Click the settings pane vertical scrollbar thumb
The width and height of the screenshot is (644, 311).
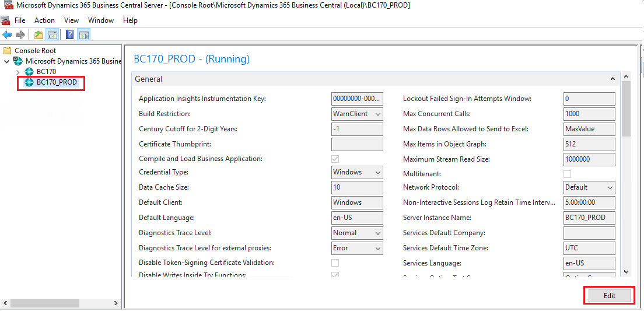tap(626, 109)
